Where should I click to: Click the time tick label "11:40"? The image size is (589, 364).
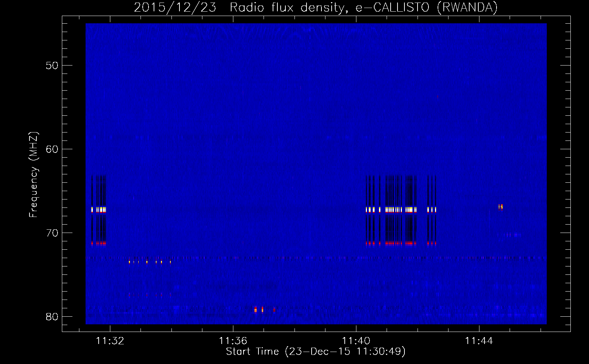coord(356,341)
